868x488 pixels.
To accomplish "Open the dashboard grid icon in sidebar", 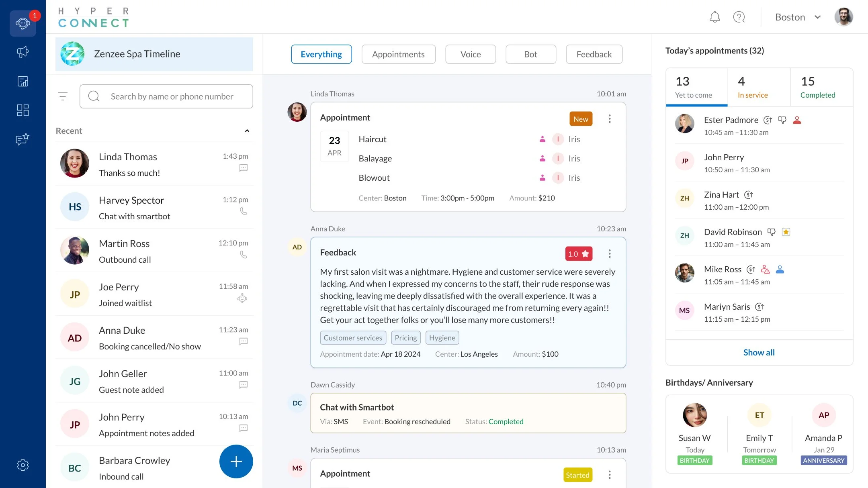I will coord(23,110).
